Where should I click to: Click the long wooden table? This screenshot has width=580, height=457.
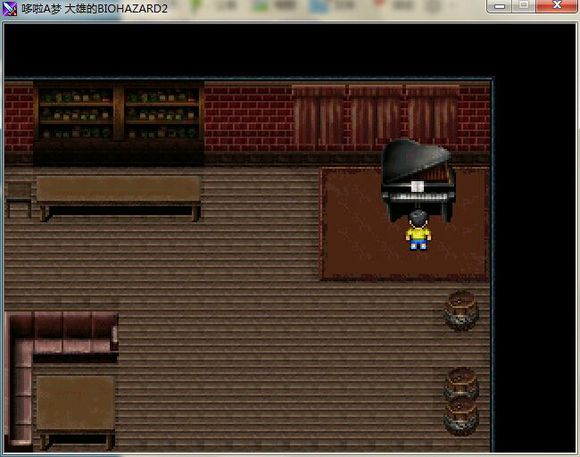[118, 198]
